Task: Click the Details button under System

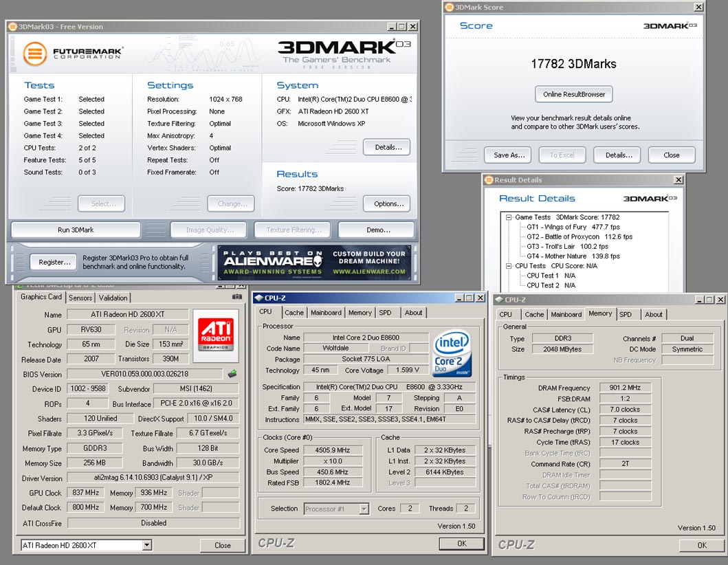Action: [386, 147]
